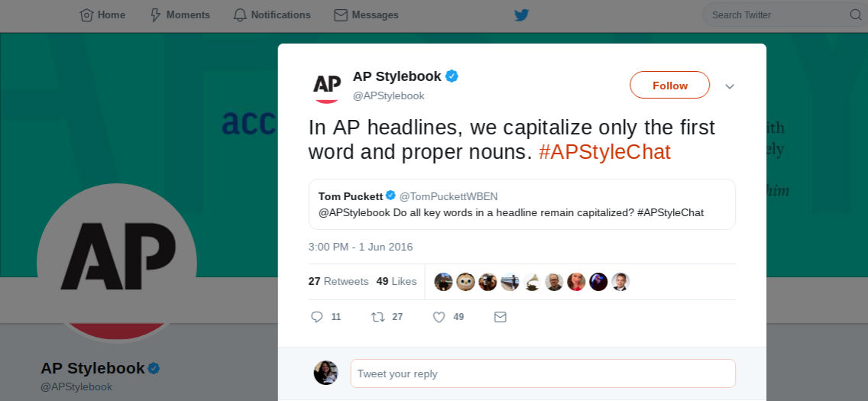
Task: Click the blue verified badge beside AP Stylebook
Action: [452, 76]
